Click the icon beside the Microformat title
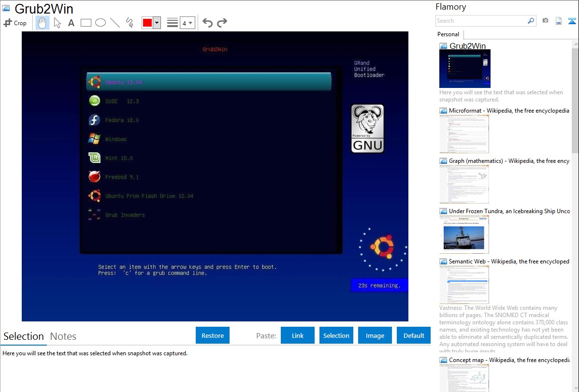Viewport: 579px width, 392px height. coord(443,111)
